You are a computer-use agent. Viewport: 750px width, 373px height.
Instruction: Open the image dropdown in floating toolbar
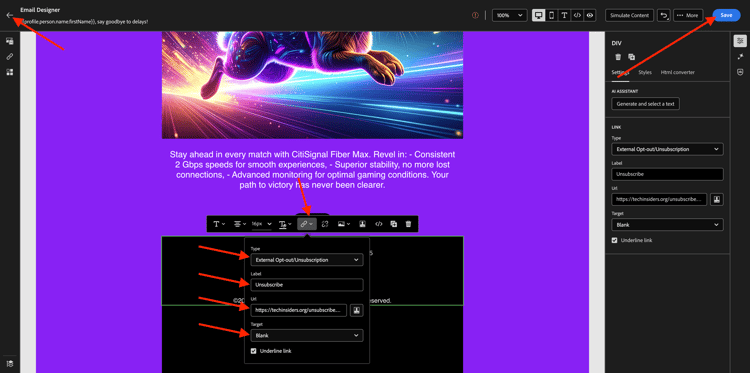[344, 224]
